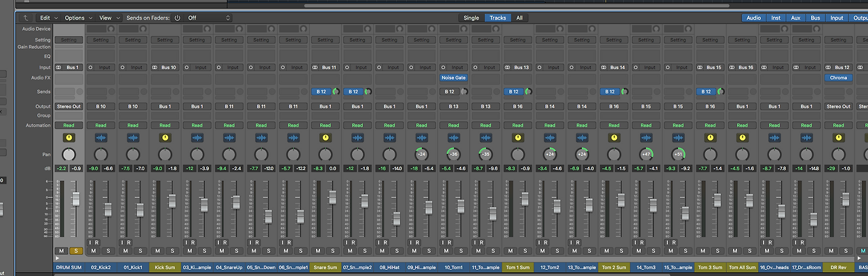Click the waveform icon on 10_Tom1 strip
The height and width of the screenshot is (276, 868).
tap(454, 138)
